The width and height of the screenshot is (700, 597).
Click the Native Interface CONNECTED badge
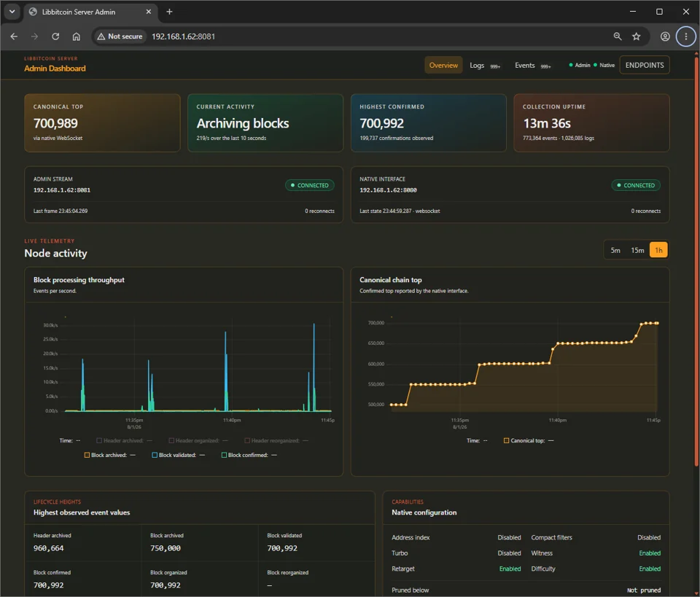(x=636, y=185)
